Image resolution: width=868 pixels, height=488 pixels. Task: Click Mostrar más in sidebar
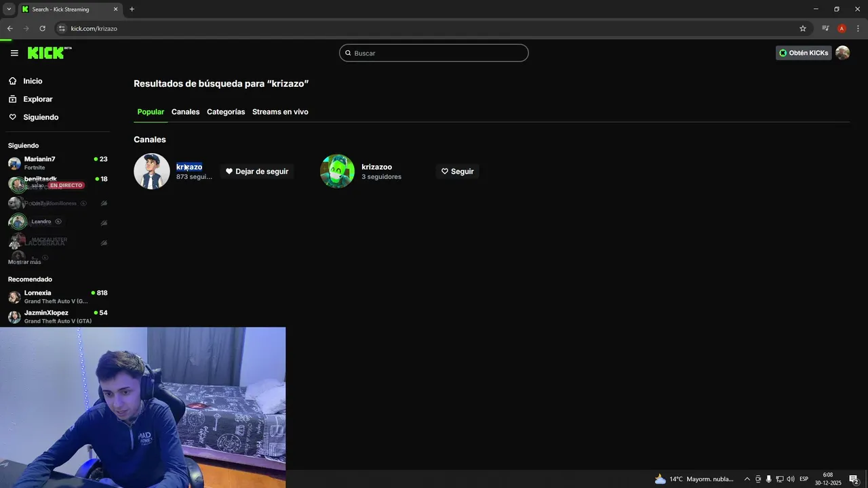24,262
